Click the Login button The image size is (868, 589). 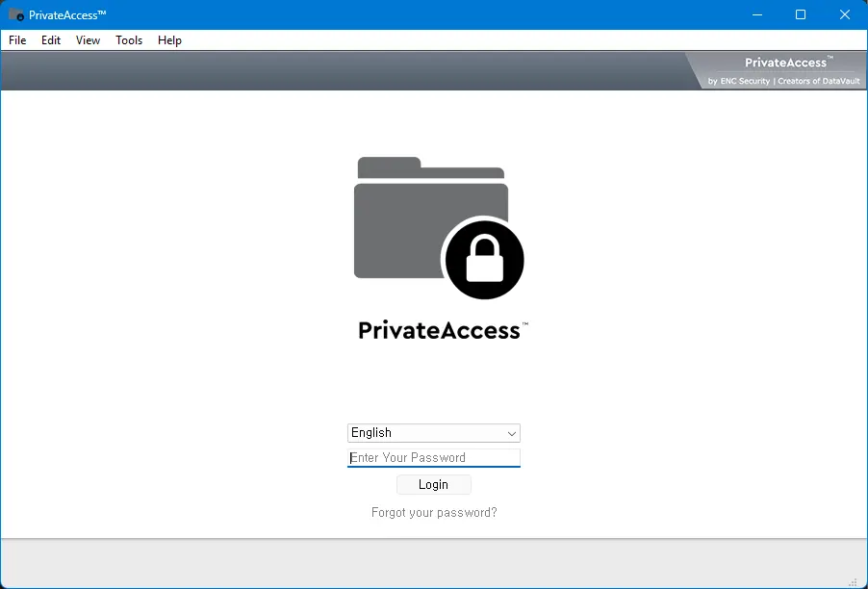pos(433,485)
